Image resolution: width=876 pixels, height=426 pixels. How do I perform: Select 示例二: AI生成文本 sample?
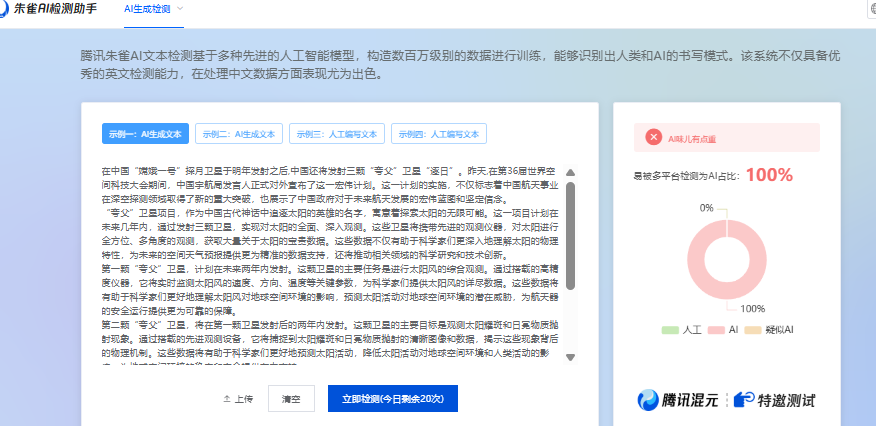[239, 134]
